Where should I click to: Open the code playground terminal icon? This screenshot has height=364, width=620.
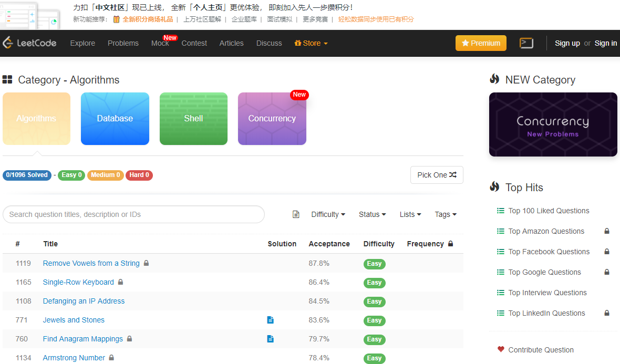point(526,43)
